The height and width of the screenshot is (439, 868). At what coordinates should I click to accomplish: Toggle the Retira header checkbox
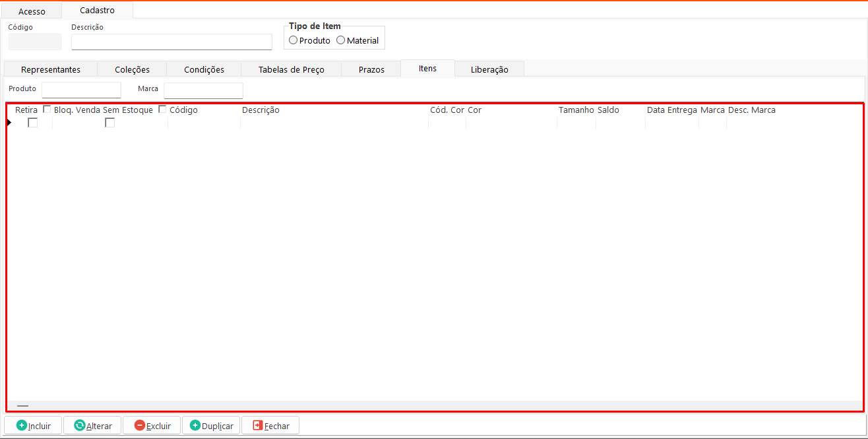tap(47, 110)
